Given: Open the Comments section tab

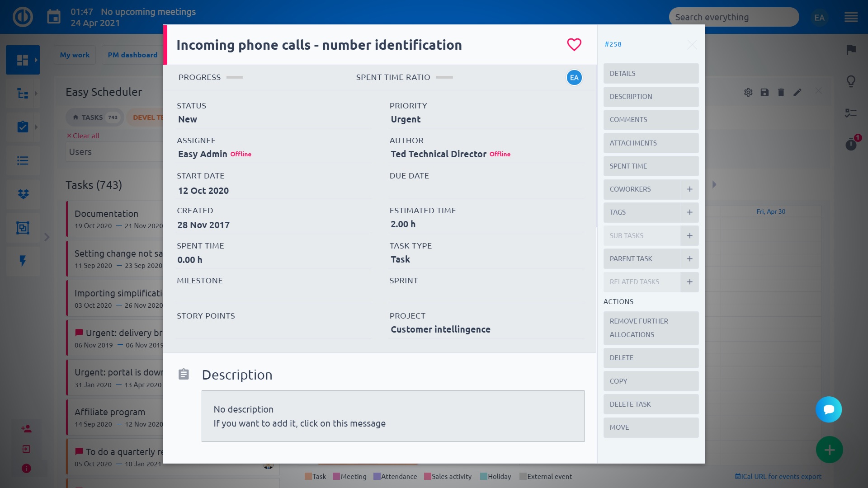Looking at the screenshot, I should coord(651,120).
